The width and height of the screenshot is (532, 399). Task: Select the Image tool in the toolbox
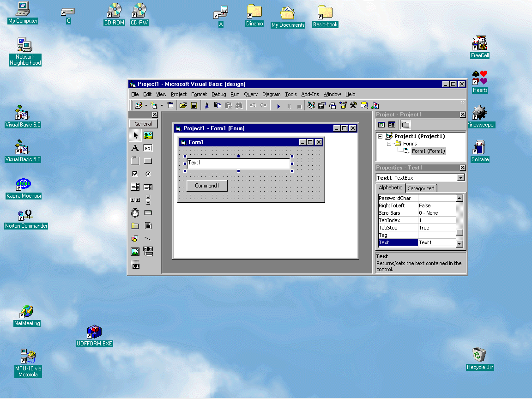(x=135, y=251)
